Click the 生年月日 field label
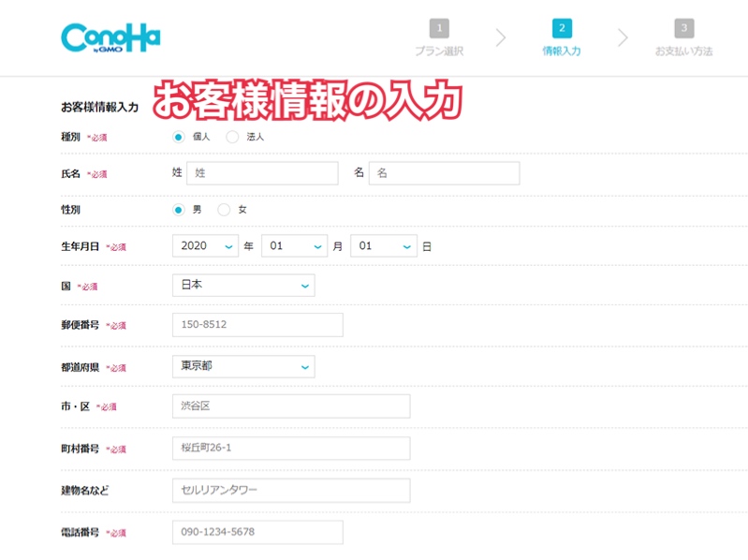Screen dimensions: 748x560 pyautogui.click(x=81, y=246)
